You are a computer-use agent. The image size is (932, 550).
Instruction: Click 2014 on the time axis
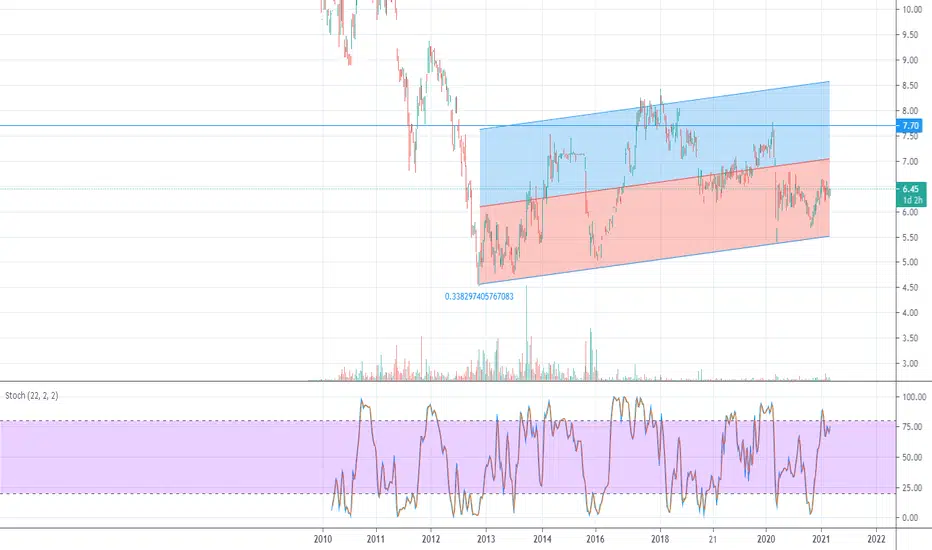point(542,539)
